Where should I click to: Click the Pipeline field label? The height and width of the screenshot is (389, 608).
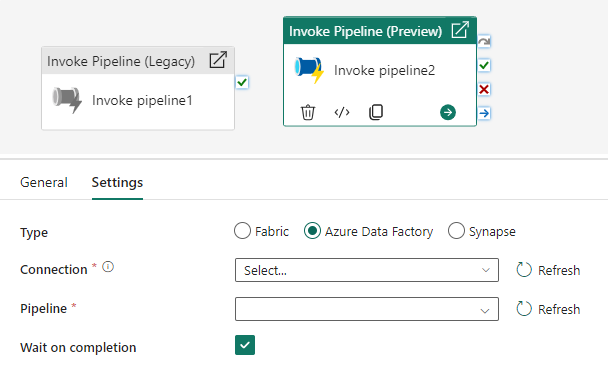tap(43, 308)
